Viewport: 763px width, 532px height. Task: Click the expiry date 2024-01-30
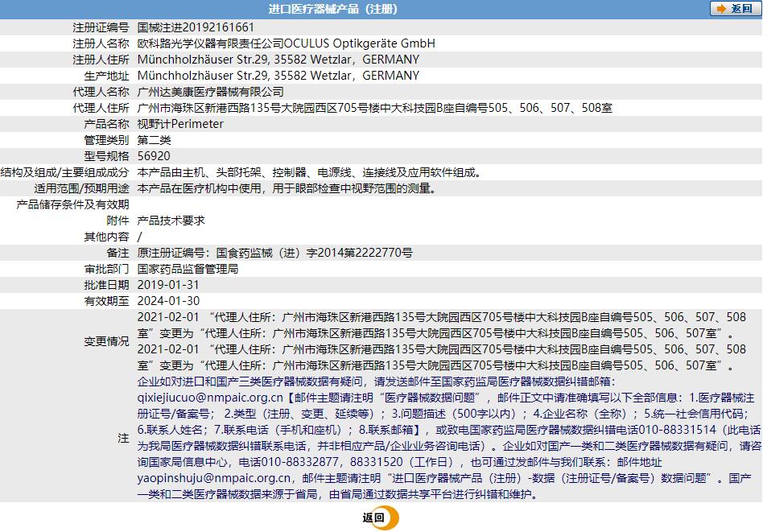point(168,301)
